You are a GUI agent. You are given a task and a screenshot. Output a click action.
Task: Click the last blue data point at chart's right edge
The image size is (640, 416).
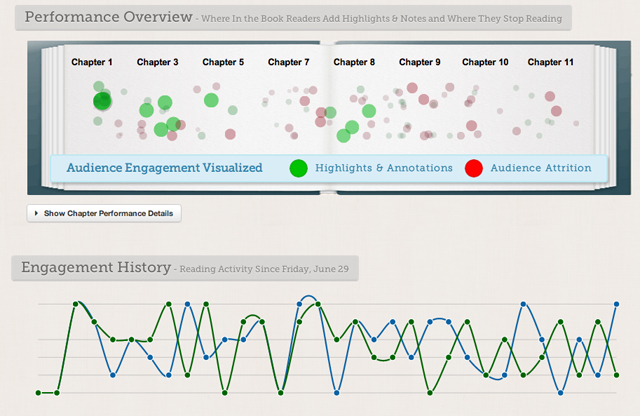tap(616, 303)
